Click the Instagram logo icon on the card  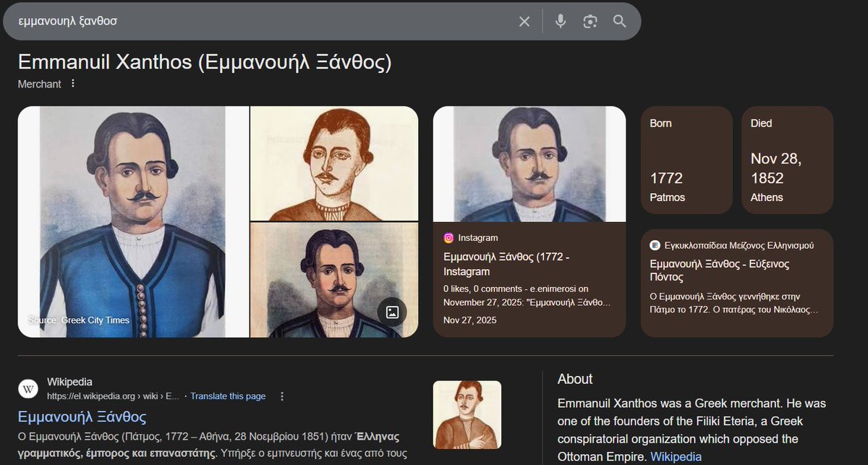(448, 238)
